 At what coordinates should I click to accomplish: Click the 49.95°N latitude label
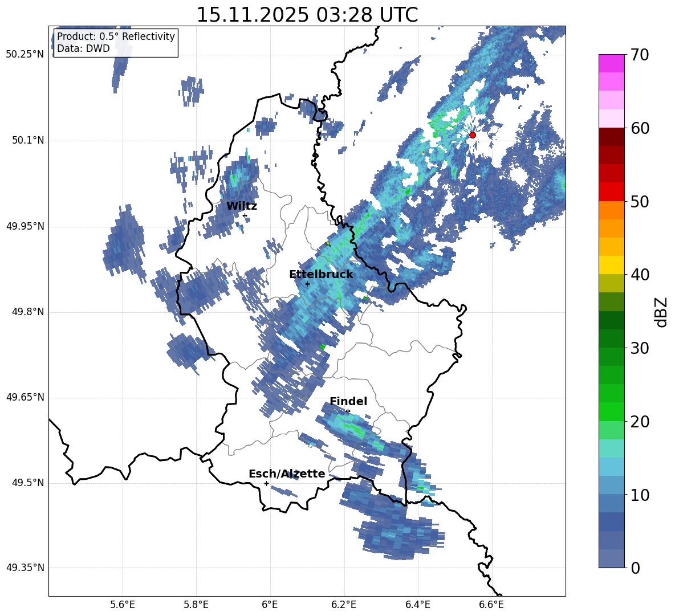(x=26, y=226)
